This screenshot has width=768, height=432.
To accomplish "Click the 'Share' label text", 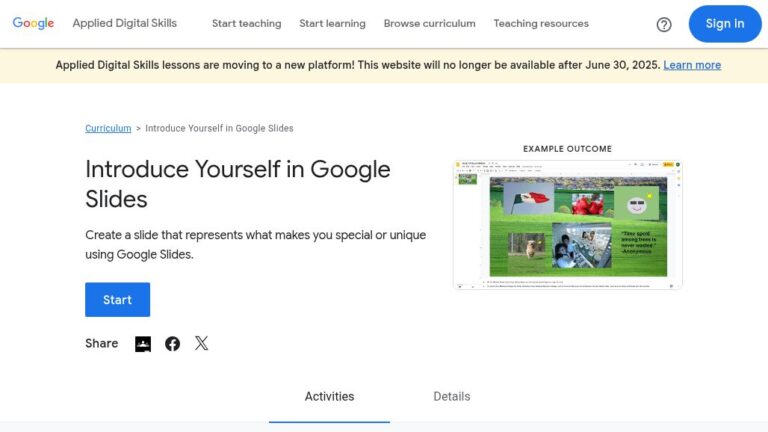I will coord(101,343).
